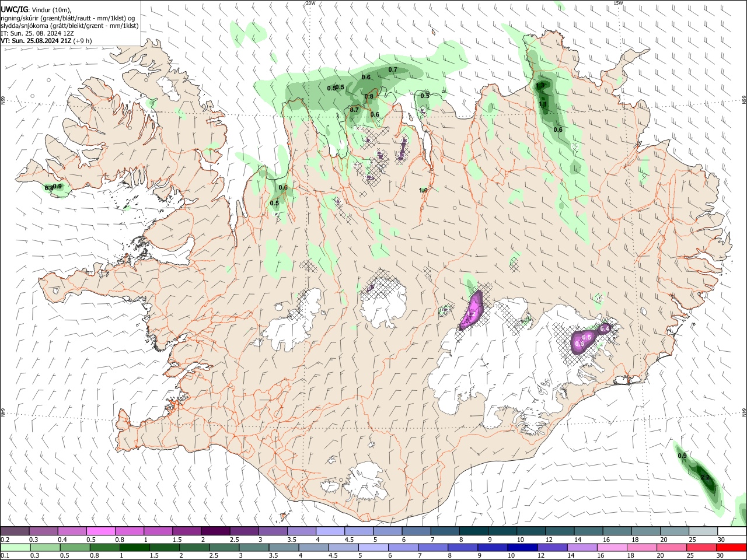The image size is (747, 560).
Task: Select the light pink 16 mm rain legend swatch
Action: [611, 547]
